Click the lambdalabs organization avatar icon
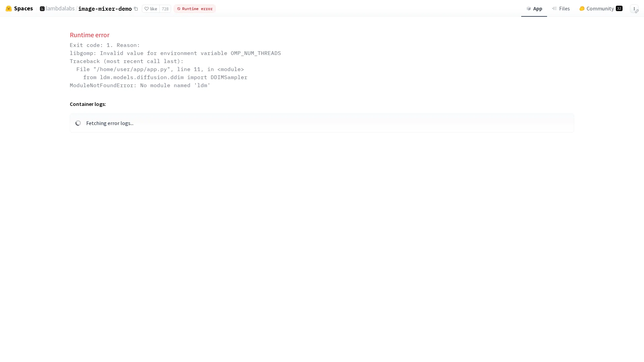Viewport: 644px width, 362px height. click(x=42, y=8)
